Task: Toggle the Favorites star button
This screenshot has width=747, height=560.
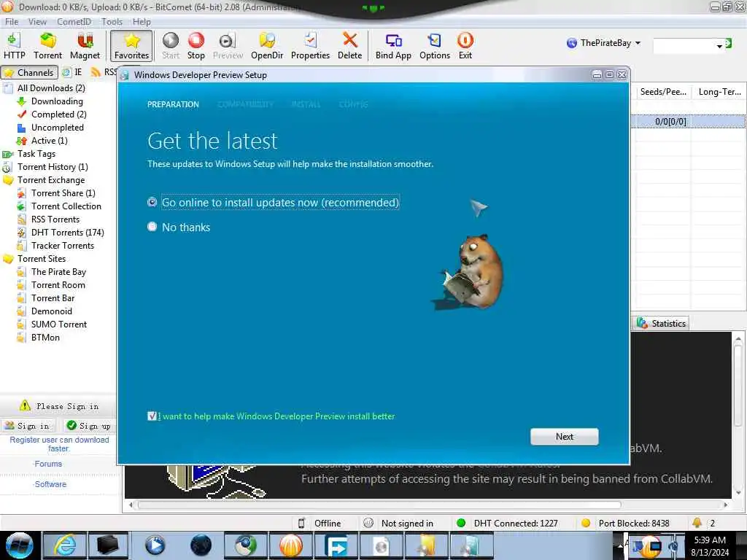Action: click(x=131, y=46)
